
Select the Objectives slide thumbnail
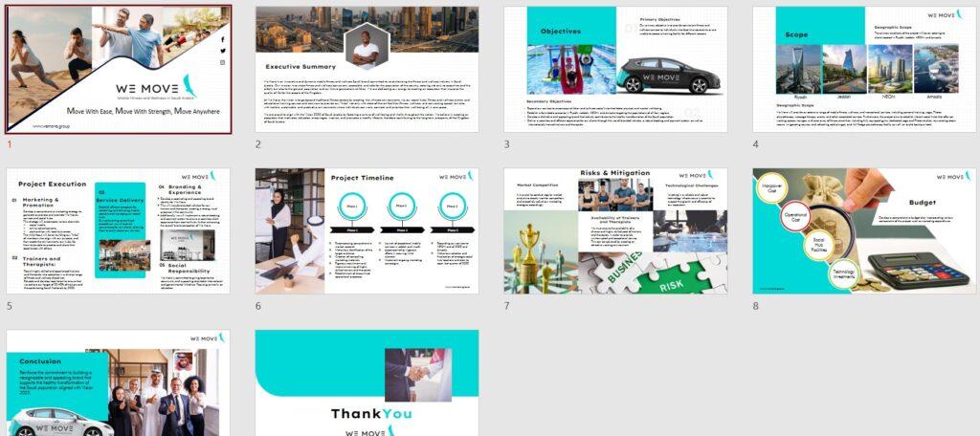coord(615,70)
